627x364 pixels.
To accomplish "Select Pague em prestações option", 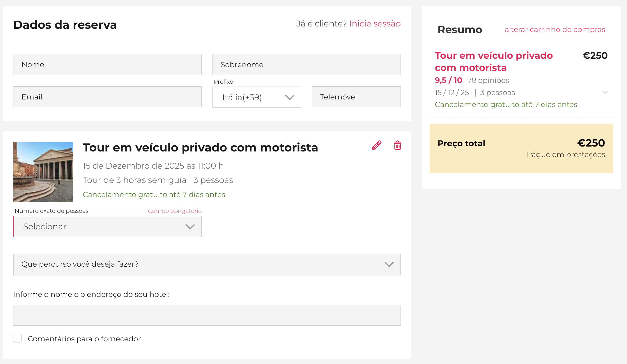I will [x=566, y=154].
